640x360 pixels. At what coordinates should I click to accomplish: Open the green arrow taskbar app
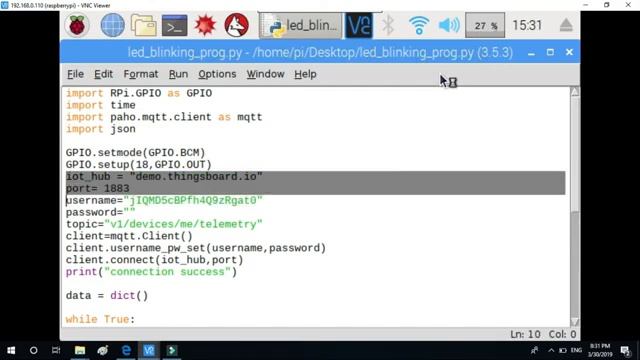[x=172, y=350]
